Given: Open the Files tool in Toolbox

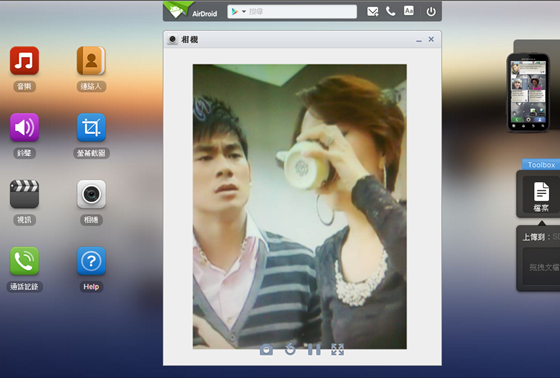Looking at the screenshot, I should tap(541, 196).
